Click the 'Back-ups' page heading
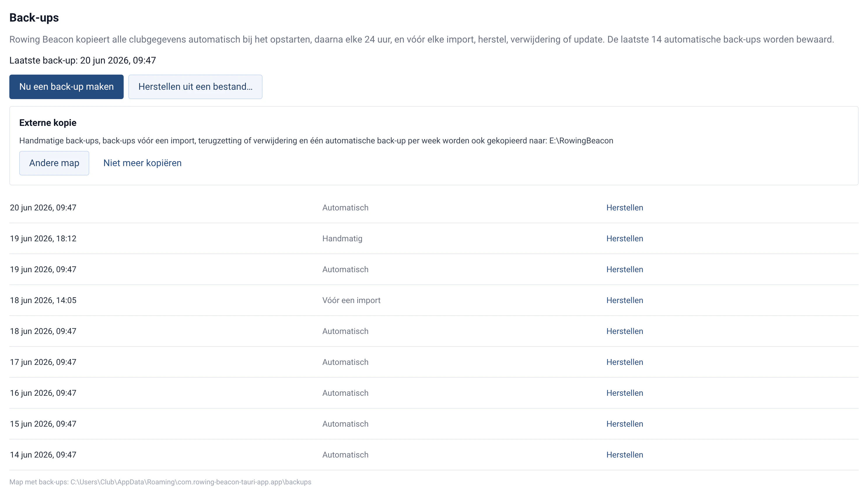Image resolution: width=868 pixels, height=496 pixels. click(x=34, y=17)
